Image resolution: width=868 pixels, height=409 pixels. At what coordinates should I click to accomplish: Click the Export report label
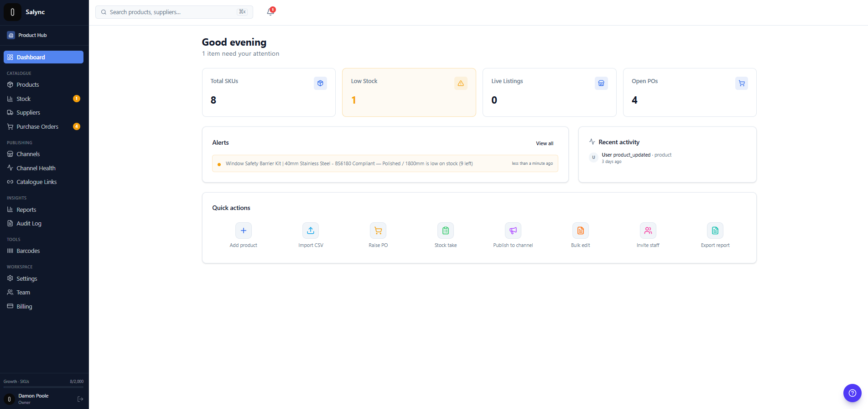[x=715, y=245]
